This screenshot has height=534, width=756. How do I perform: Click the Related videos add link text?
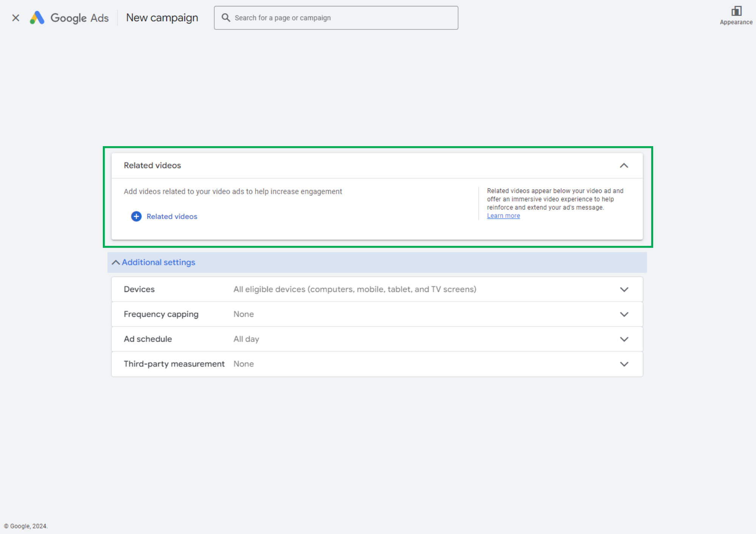click(172, 216)
